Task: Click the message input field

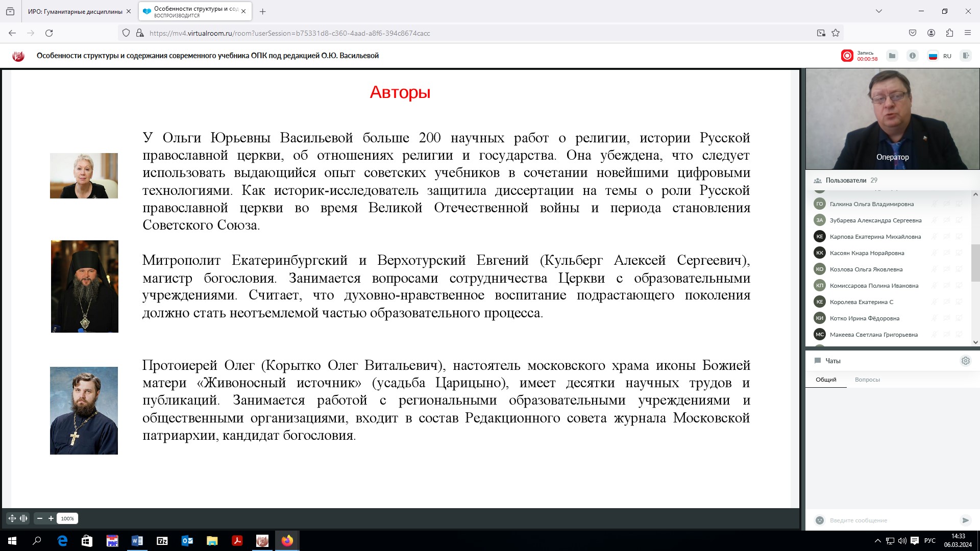Action: (x=892, y=520)
